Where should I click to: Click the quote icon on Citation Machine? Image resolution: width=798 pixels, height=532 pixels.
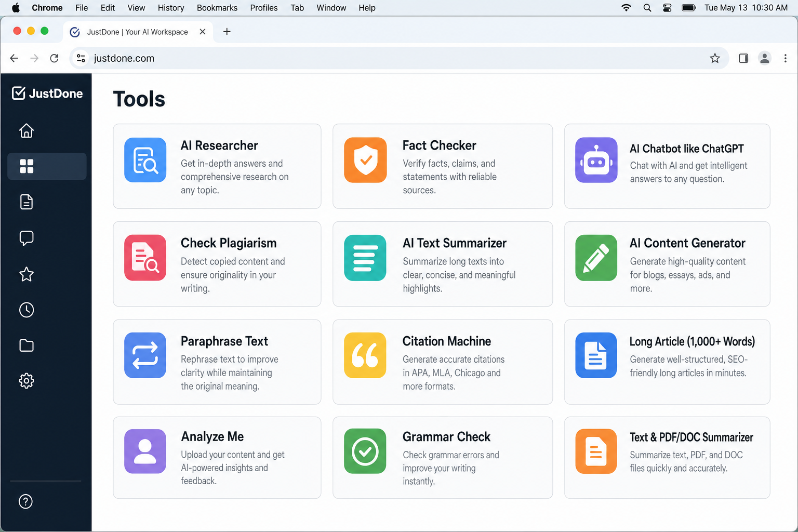coord(365,355)
